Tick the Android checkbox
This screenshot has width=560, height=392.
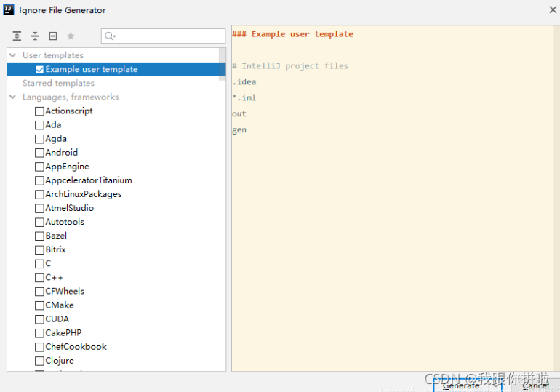pos(40,153)
